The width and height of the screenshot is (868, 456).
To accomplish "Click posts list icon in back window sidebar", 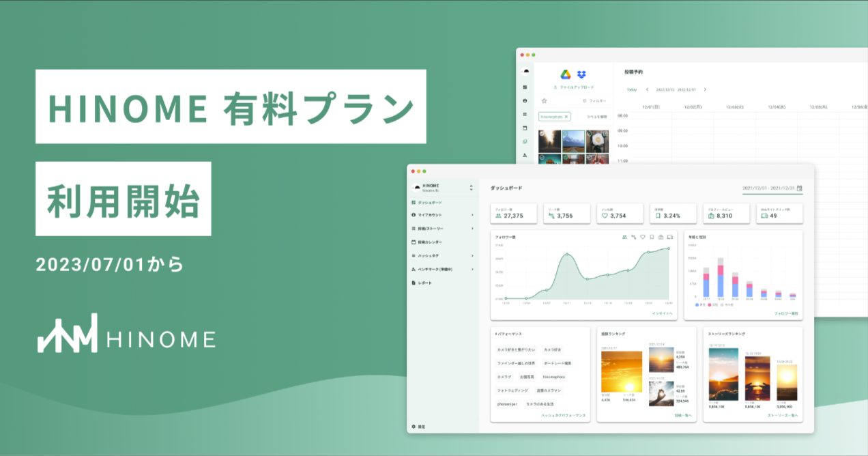I will point(525,114).
